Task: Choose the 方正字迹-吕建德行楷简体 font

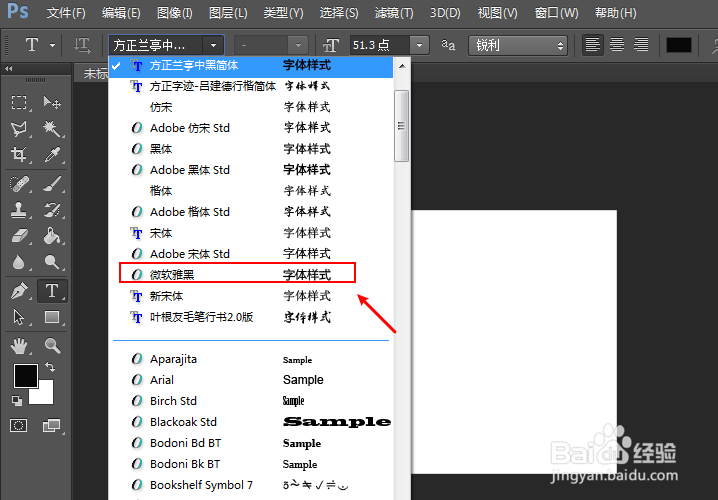Action: point(250,86)
